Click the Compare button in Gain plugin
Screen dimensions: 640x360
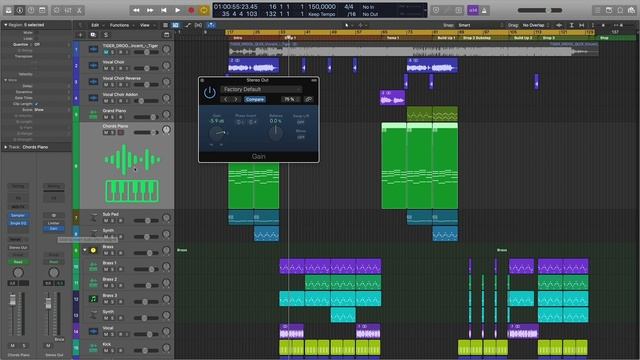pyautogui.click(x=255, y=99)
